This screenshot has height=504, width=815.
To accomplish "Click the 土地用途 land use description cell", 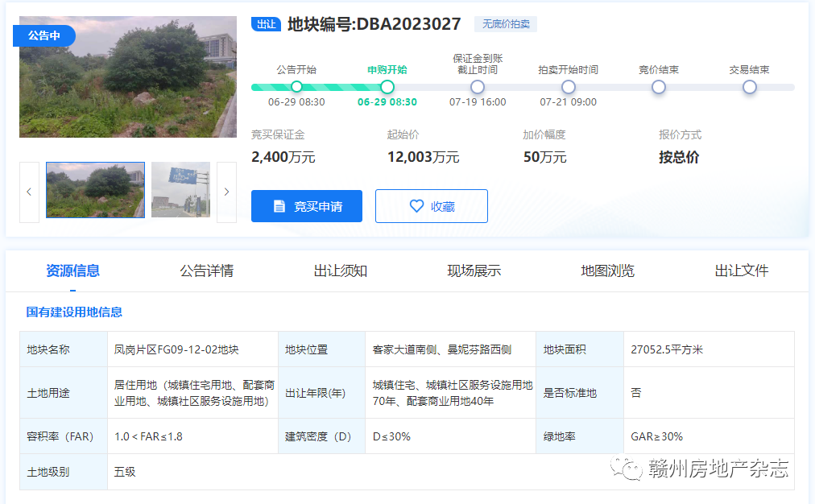I will point(193,393).
